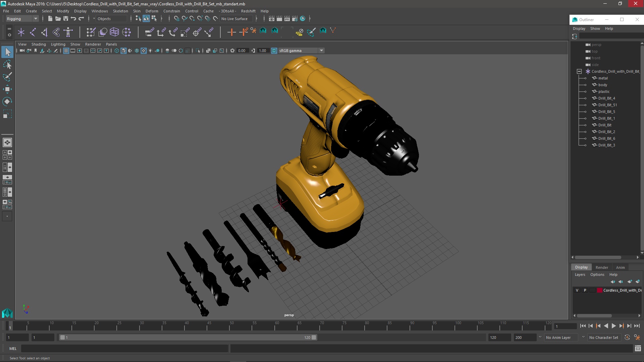Click the Create Locator shelf icon
This screenshot has height=362, width=644.
(x=21, y=32)
